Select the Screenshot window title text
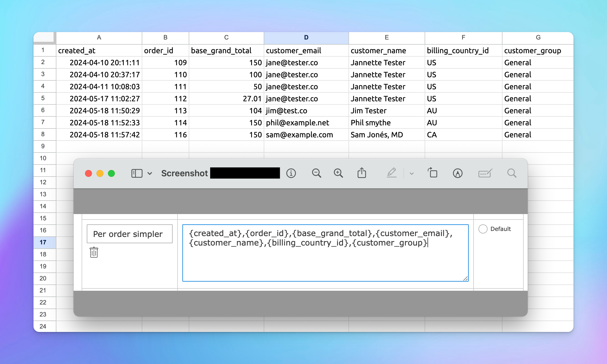607x364 pixels. pyautogui.click(x=184, y=173)
